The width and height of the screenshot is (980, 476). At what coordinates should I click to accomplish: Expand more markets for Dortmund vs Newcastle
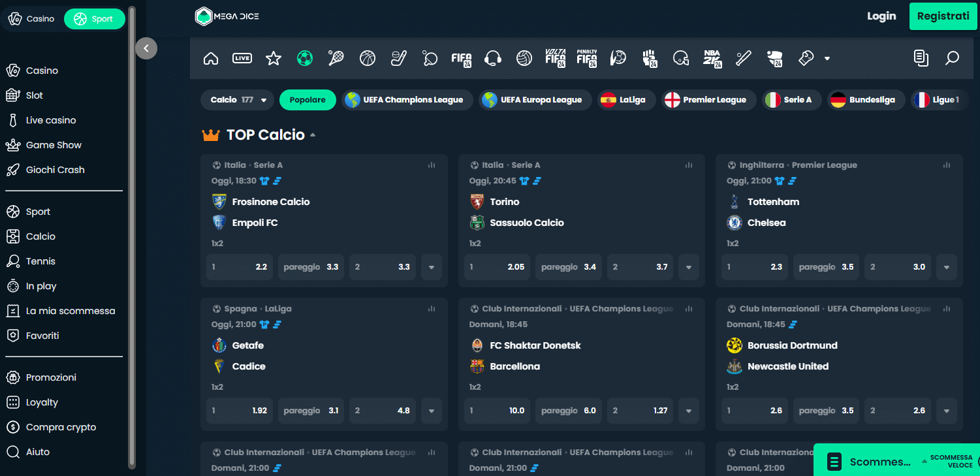pos(947,411)
